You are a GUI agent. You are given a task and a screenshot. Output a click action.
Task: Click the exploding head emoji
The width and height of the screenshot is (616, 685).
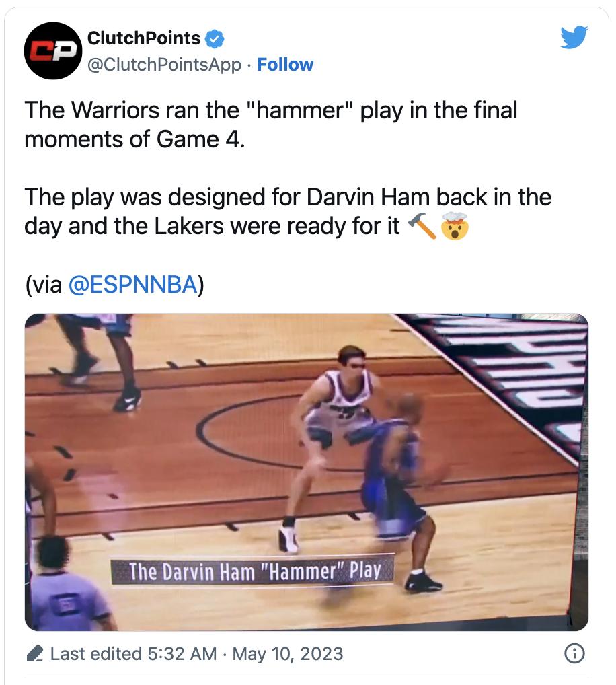pyautogui.click(x=454, y=227)
